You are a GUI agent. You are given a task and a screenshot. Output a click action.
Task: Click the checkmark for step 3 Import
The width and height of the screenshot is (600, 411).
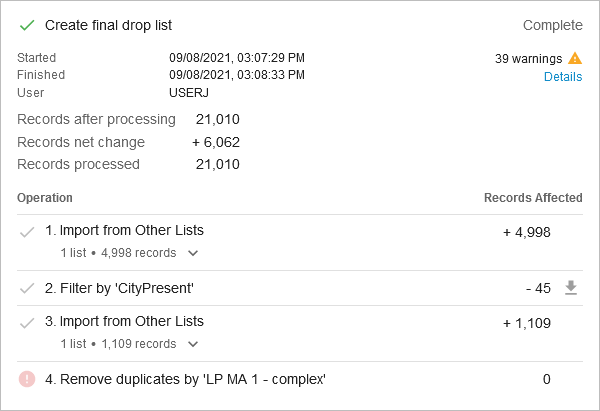(27, 323)
